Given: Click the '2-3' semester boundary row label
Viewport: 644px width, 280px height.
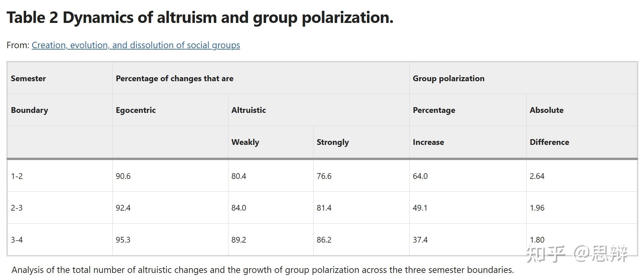Looking at the screenshot, I should tap(17, 208).
